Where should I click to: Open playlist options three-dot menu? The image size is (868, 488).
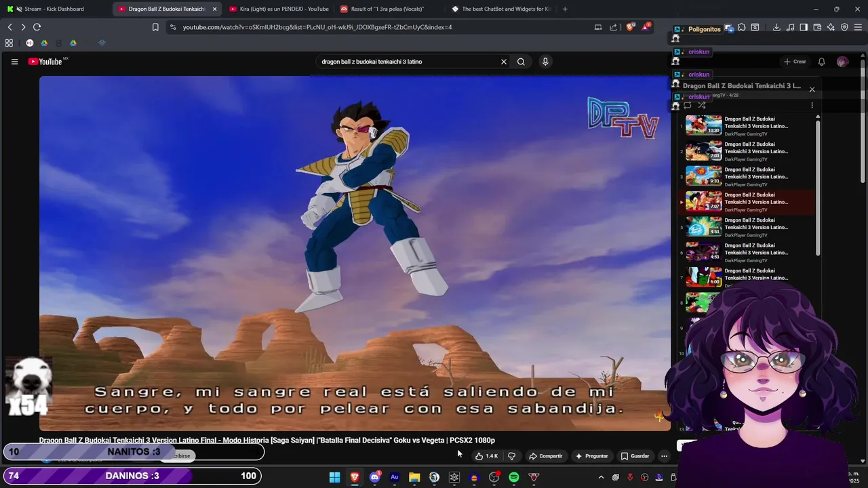(812, 105)
